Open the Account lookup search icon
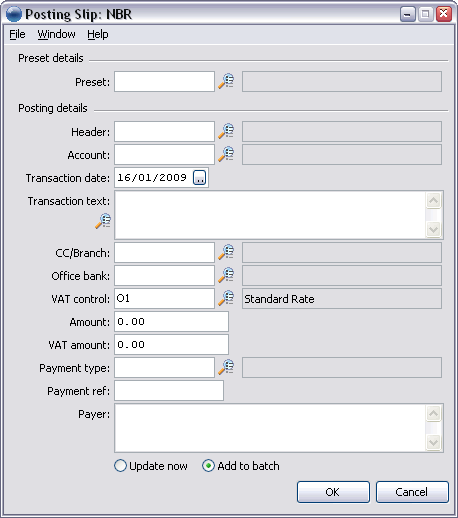The height and width of the screenshot is (518, 458). click(x=226, y=154)
